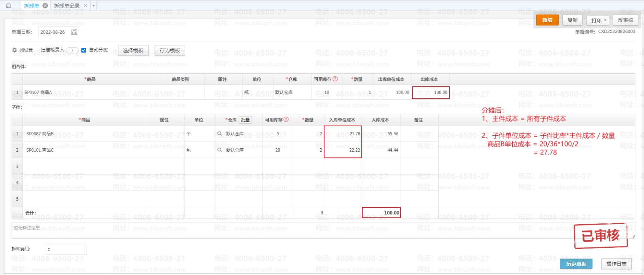The width and height of the screenshot is (644, 275).
Task: Toggle the 扫描枪录入 switch
Action: tap(72, 50)
